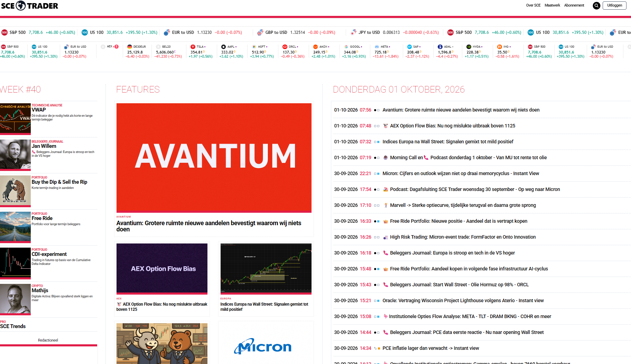
Task: Open the ORCL ticker icon
Action: click(x=285, y=47)
